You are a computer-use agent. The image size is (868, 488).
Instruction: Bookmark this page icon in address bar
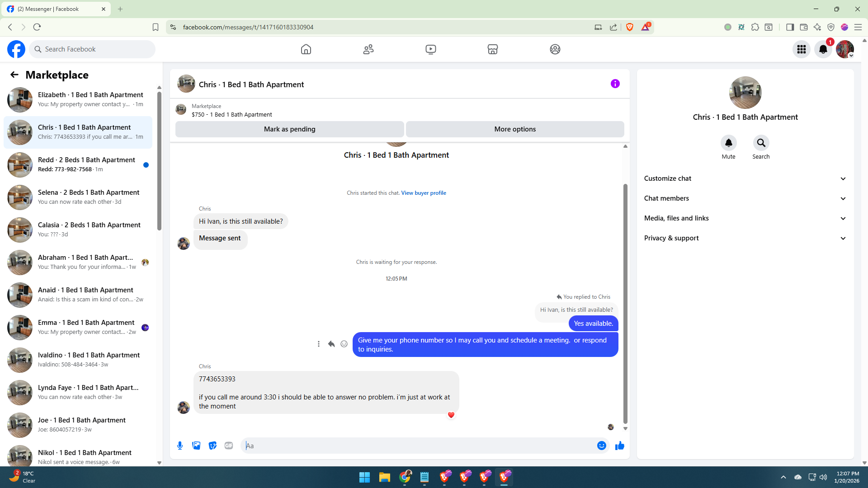[156, 27]
